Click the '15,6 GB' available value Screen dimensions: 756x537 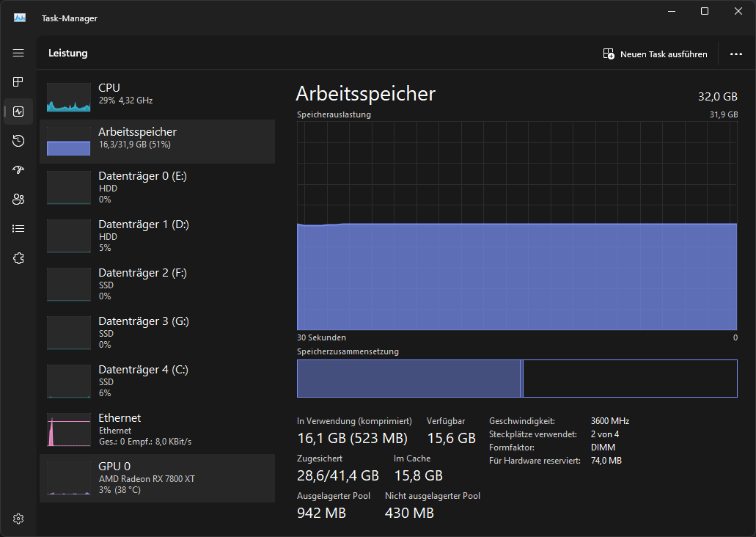451,438
